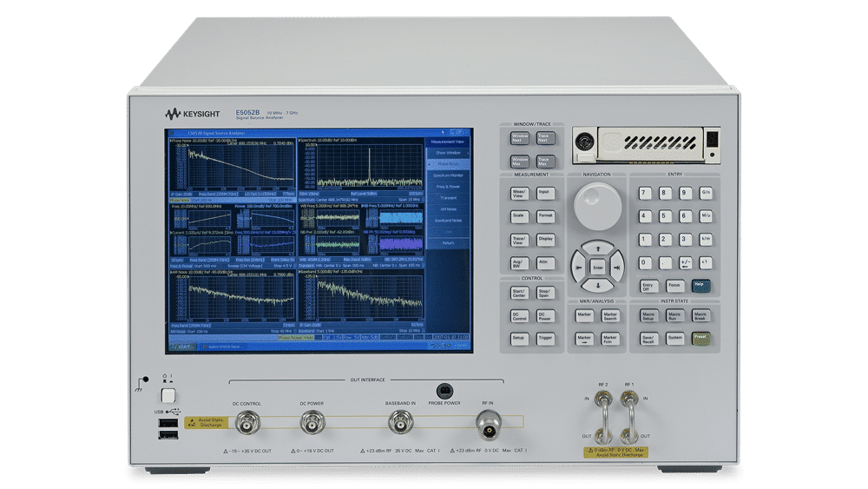Click the Display key
The width and height of the screenshot is (868, 489).
coord(545,241)
